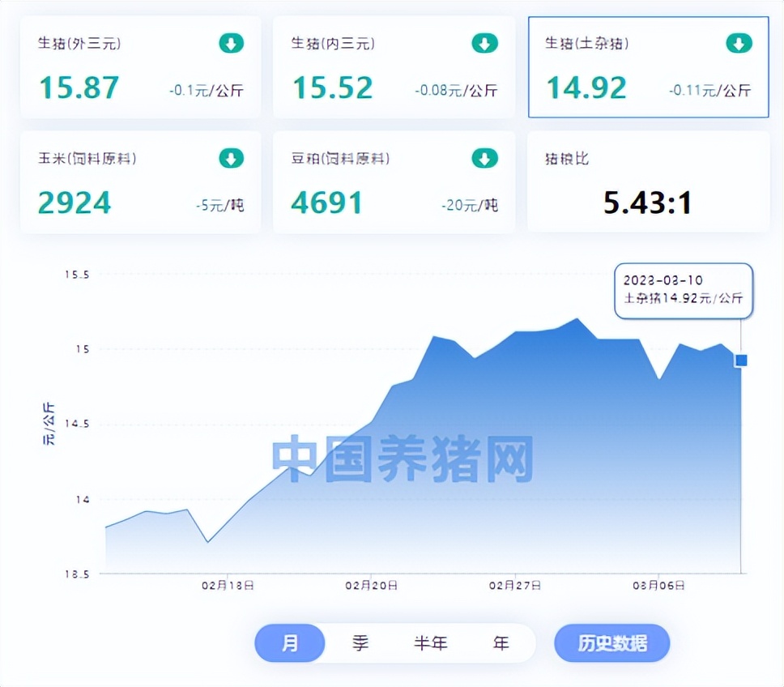Viewport: 784px width, 687px height.
Task: Switch chart to 年 period
Action: [501, 643]
